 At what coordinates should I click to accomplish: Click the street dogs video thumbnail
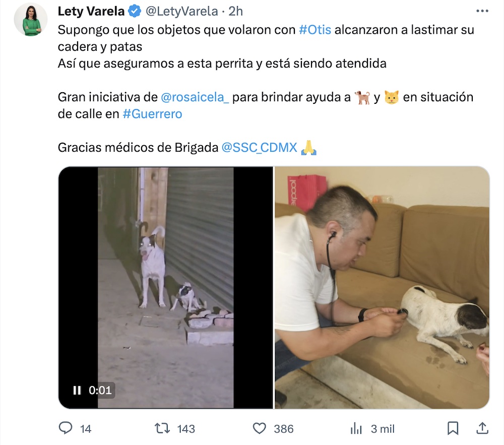tap(165, 288)
